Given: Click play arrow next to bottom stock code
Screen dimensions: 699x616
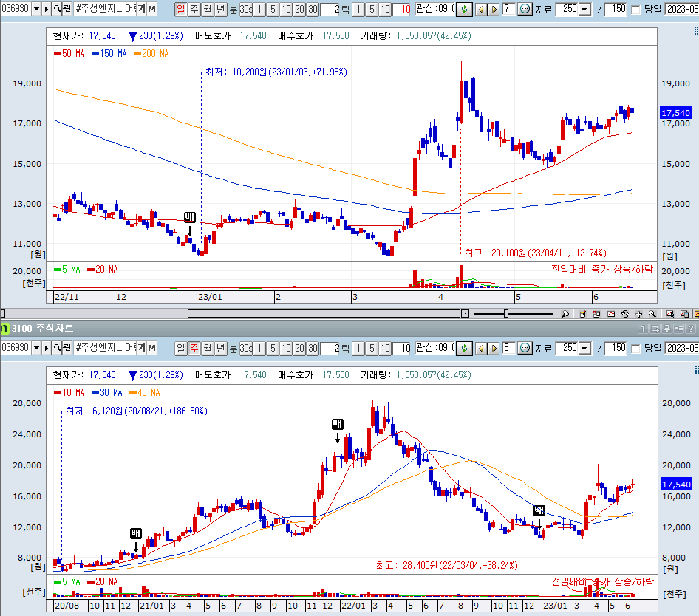Looking at the screenshot, I should pyautogui.click(x=47, y=348).
